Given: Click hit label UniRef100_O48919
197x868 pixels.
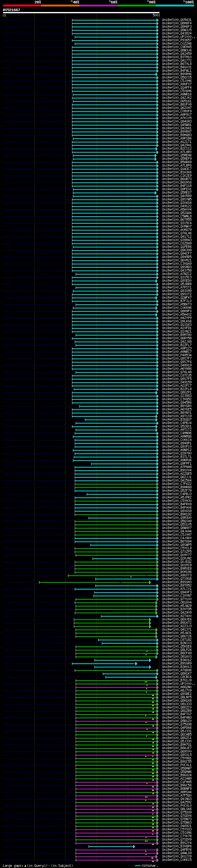Looking at the screenshot, I should 176,365.
